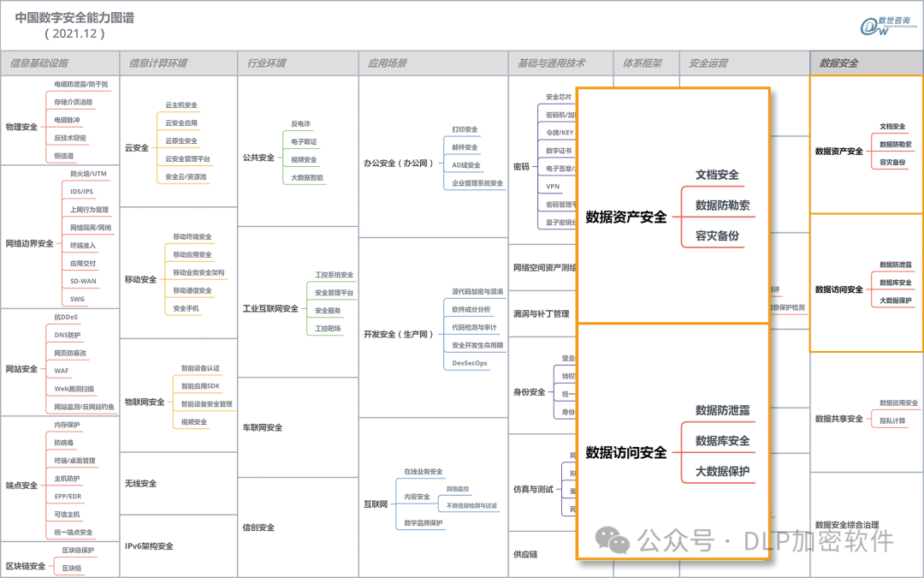Click the 抗DDoS leaf

pos(66,317)
